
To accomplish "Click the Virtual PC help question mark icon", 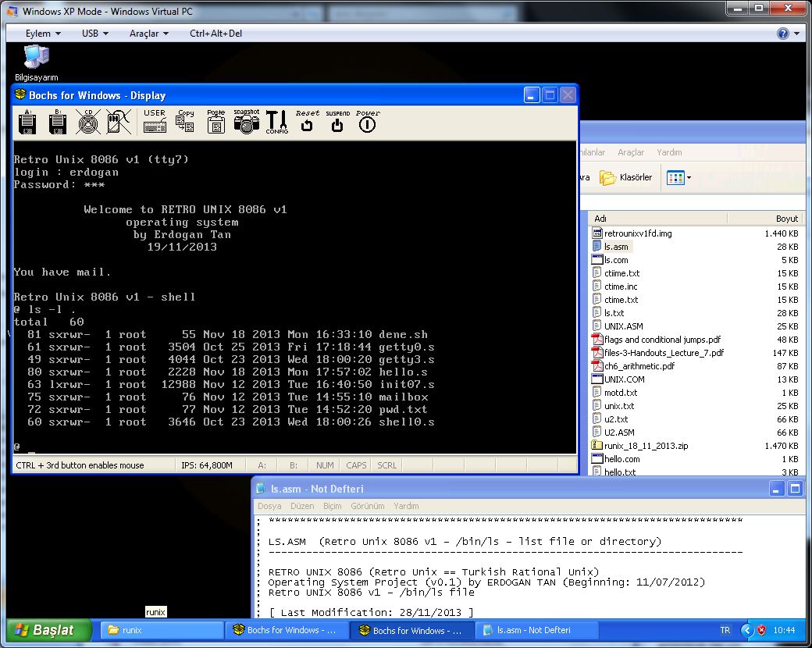I will (x=782, y=34).
